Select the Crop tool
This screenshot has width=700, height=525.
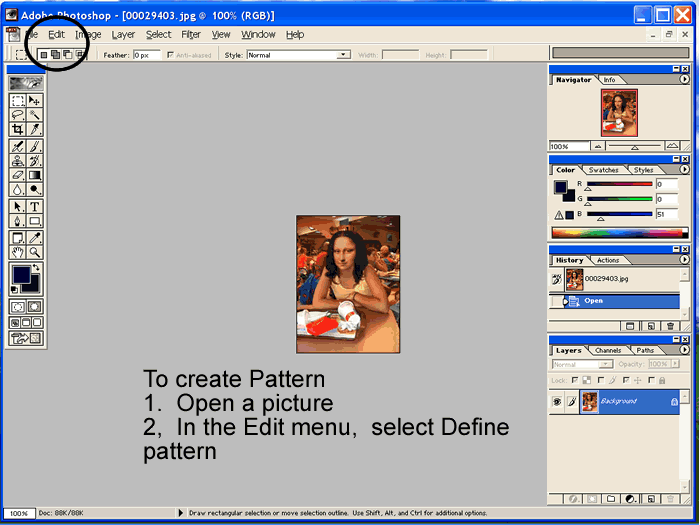coord(18,129)
